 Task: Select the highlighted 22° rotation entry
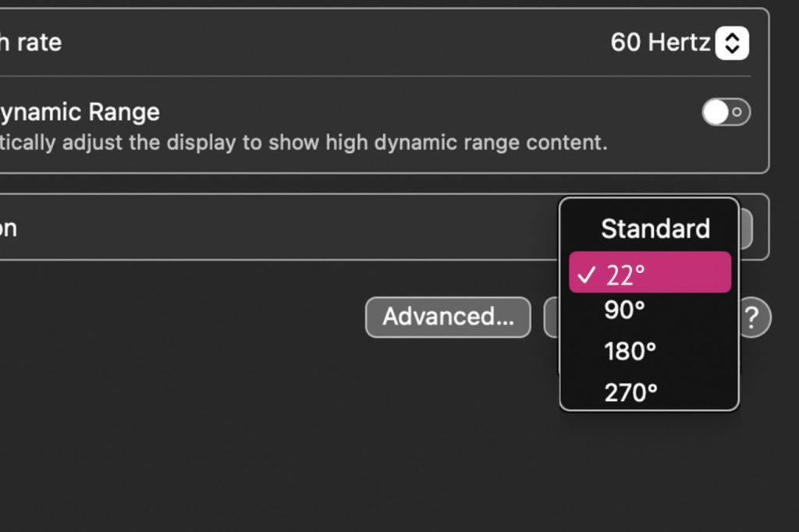650,272
